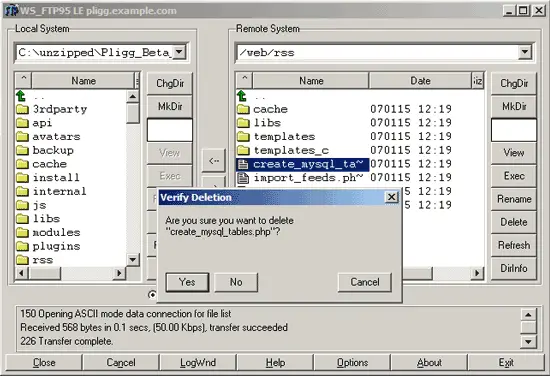This screenshot has height=376, width=550.
Task: Sort local files by Name column header
Action: pos(83,81)
